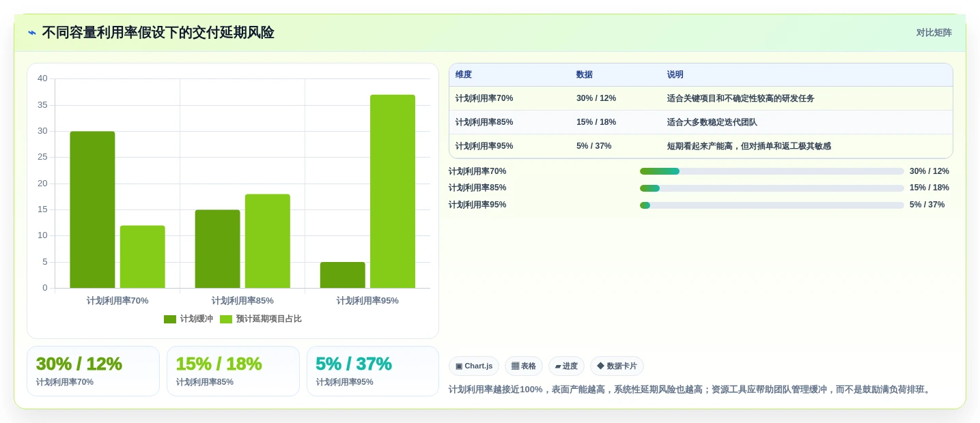Open the 30% / 12% data card
This screenshot has width=980, height=423.
click(x=93, y=371)
